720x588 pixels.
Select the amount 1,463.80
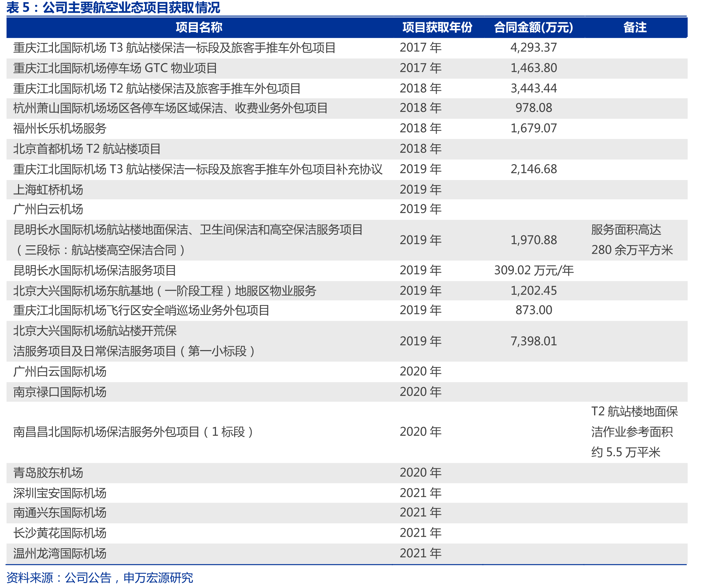tap(534, 68)
